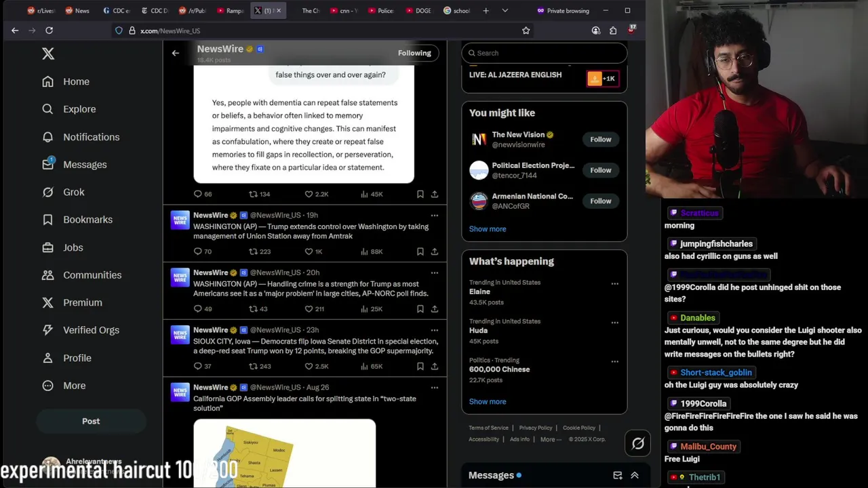Image resolution: width=868 pixels, height=488 pixels.
Task: Switch to the DOGE browser tab
Action: pos(418,11)
